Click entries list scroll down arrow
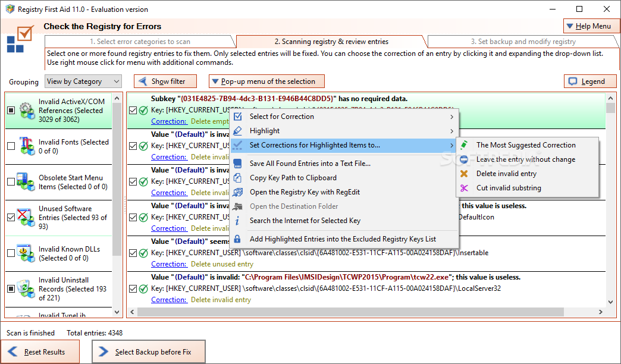The image size is (621, 364). click(610, 302)
